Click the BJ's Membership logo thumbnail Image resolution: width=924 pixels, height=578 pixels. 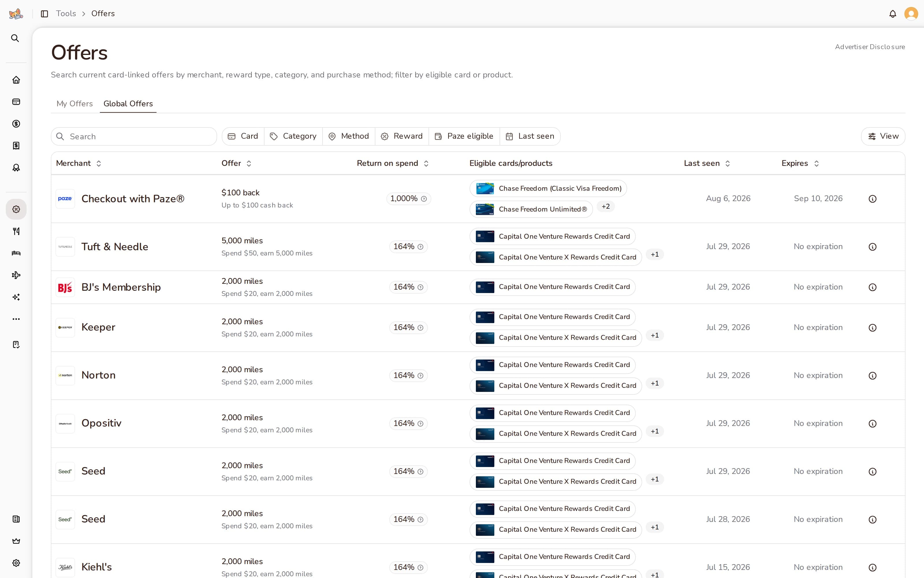click(65, 288)
